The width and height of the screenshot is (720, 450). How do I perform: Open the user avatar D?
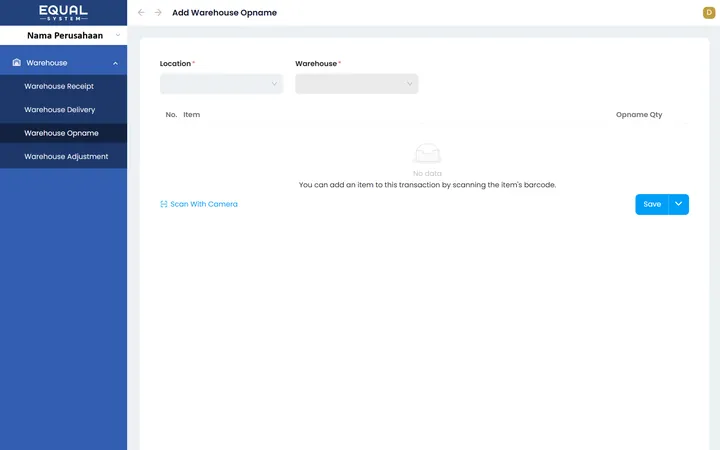click(709, 12)
